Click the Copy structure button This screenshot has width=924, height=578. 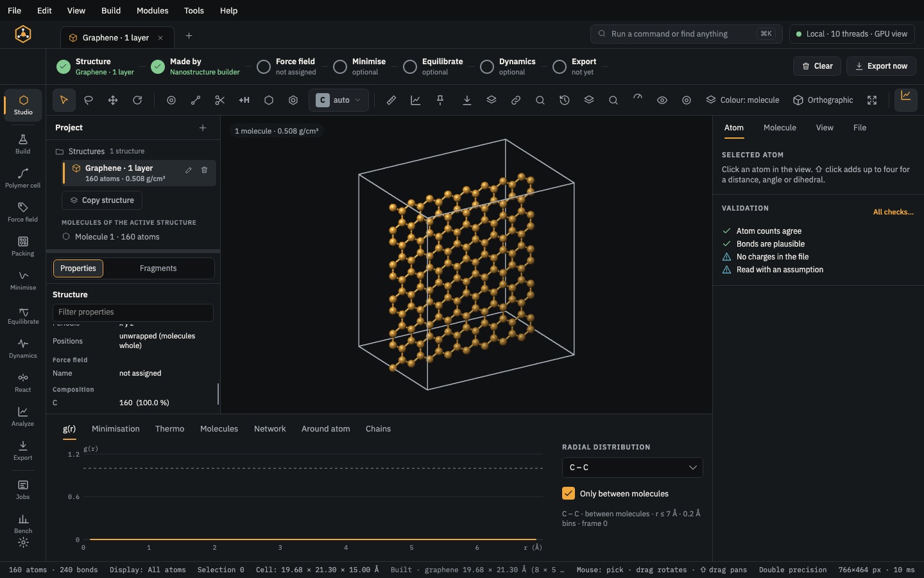point(102,200)
